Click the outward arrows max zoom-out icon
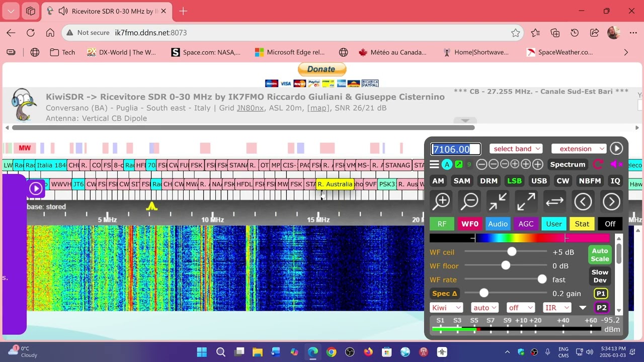The image size is (644, 362). tap(526, 202)
